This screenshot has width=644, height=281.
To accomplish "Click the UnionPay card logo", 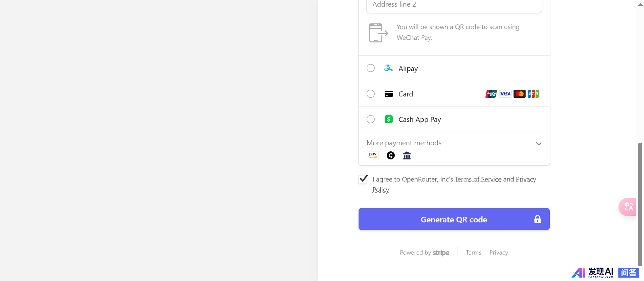I will click(x=491, y=94).
